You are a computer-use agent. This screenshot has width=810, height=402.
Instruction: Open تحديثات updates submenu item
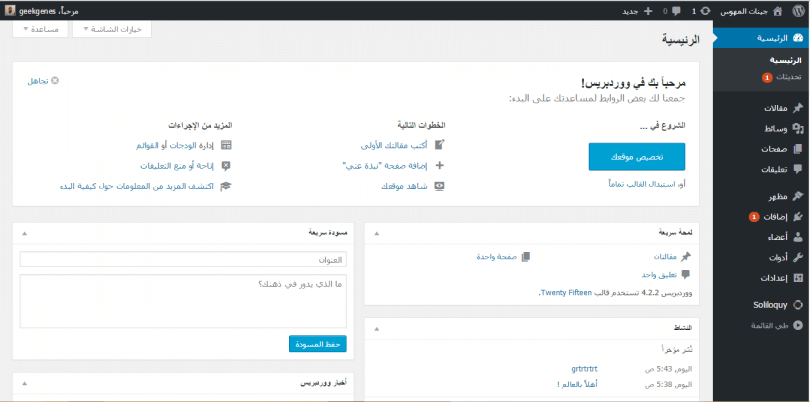point(782,77)
